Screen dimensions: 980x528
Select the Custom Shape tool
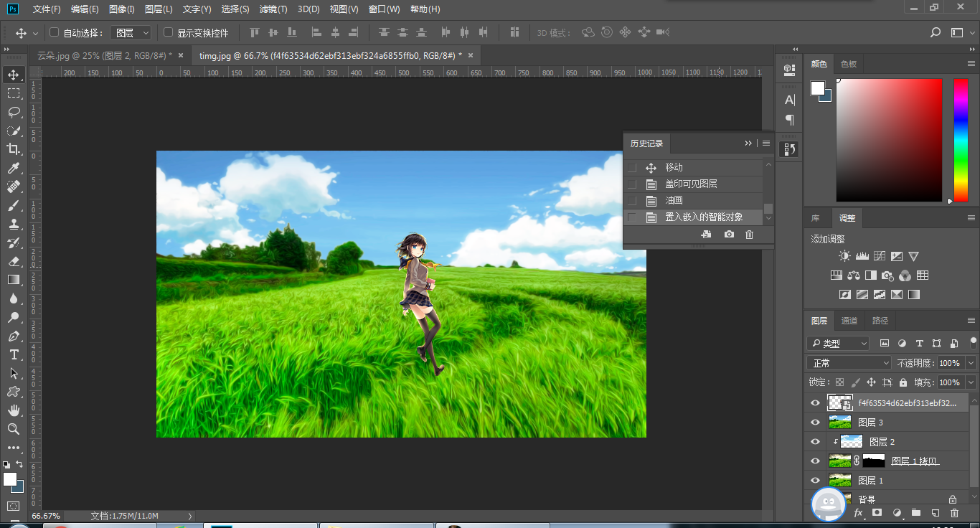tap(14, 392)
